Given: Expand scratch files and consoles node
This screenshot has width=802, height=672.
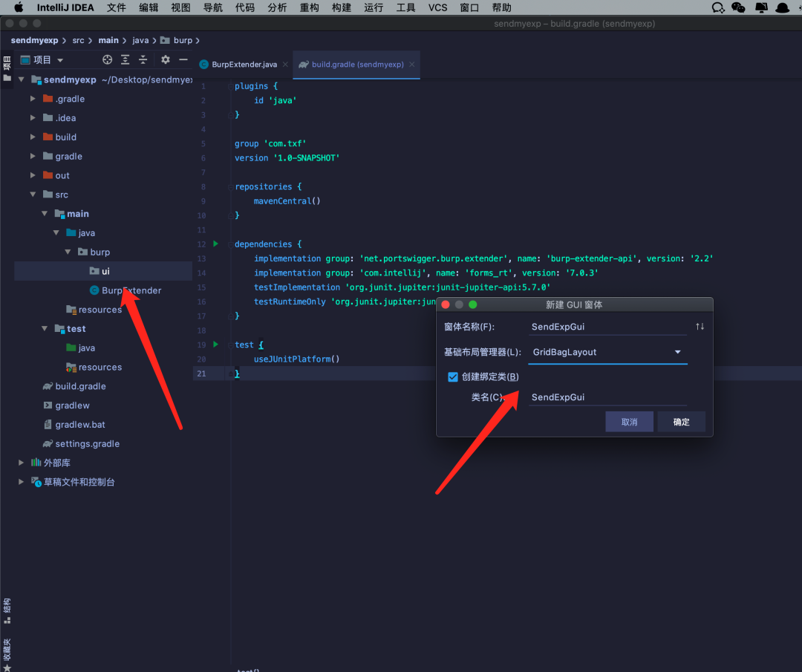Looking at the screenshot, I should (x=21, y=482).
